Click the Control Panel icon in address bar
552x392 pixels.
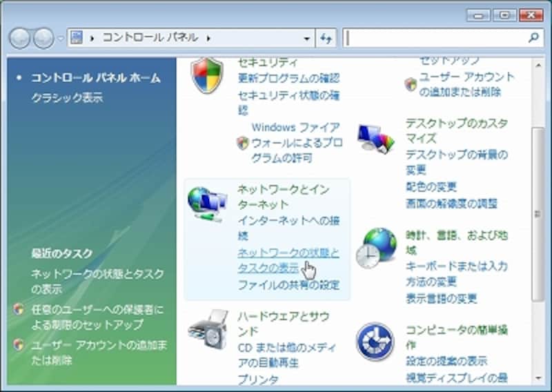[77, 37]
